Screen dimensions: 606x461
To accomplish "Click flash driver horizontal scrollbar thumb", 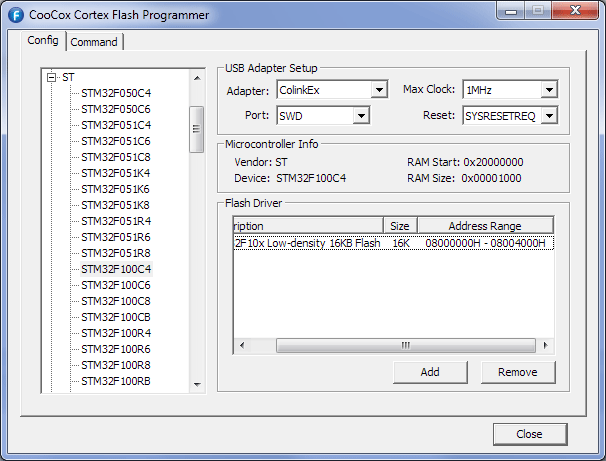I will click(x=406, y=345).
